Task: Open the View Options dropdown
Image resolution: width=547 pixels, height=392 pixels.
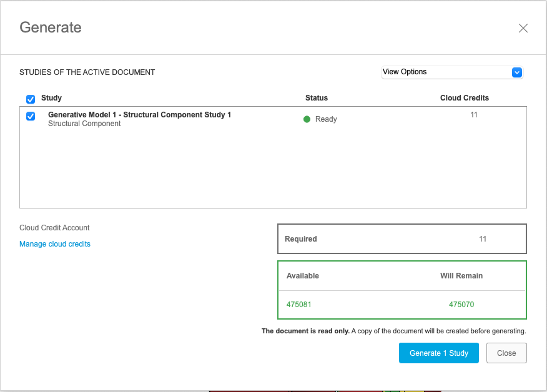Action: click(x=452, y=72)
